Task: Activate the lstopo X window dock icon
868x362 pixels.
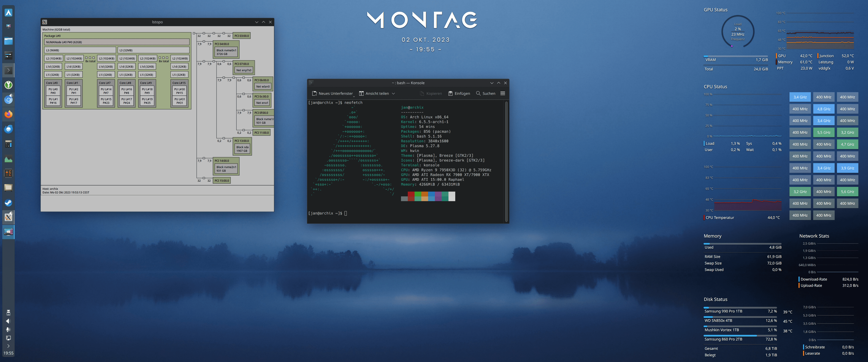Action: click(x=8, y=217)
